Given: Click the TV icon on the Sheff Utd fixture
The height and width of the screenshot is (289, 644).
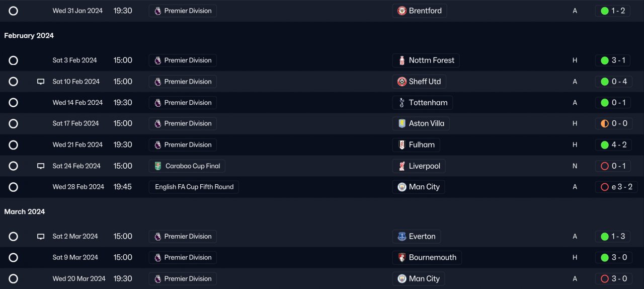Looking at the screenshot, I should pyautogui.click(x=41, y=82).
